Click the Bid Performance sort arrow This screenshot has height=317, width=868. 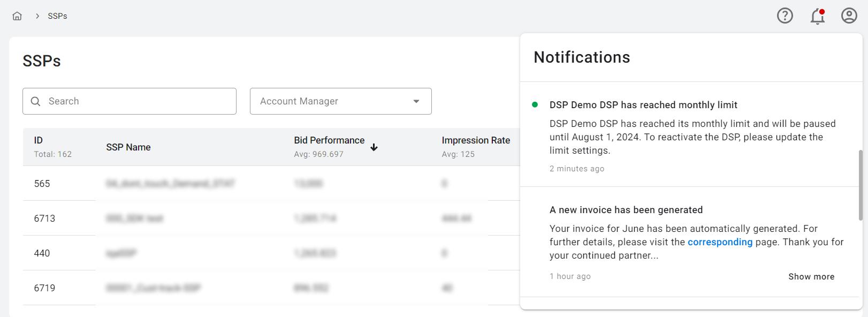374,147
